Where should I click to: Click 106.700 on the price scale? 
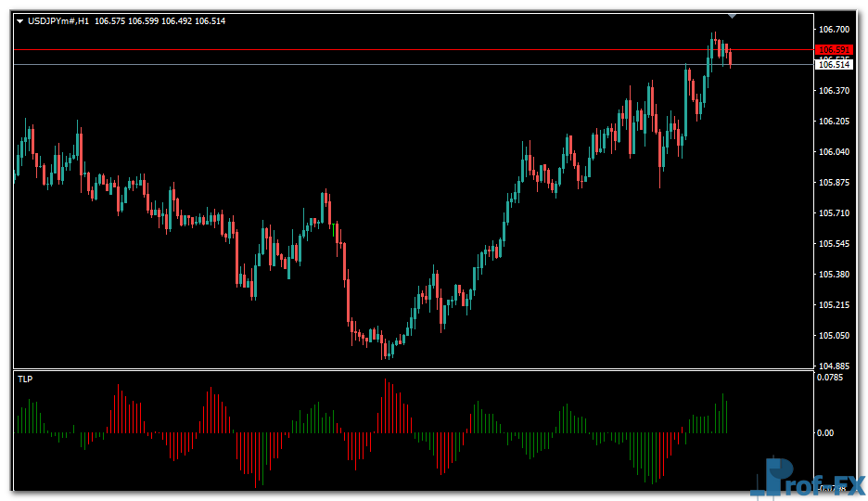tap(835, 30)
